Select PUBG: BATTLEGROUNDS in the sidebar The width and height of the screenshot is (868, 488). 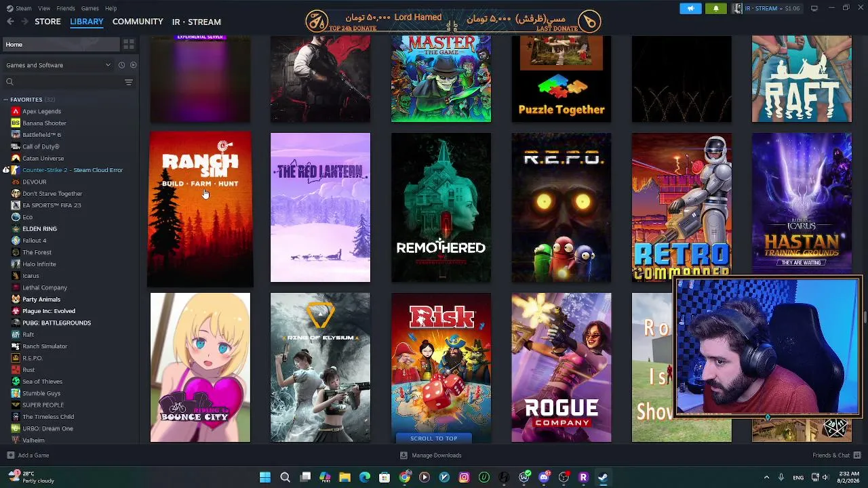pos(56,323)
